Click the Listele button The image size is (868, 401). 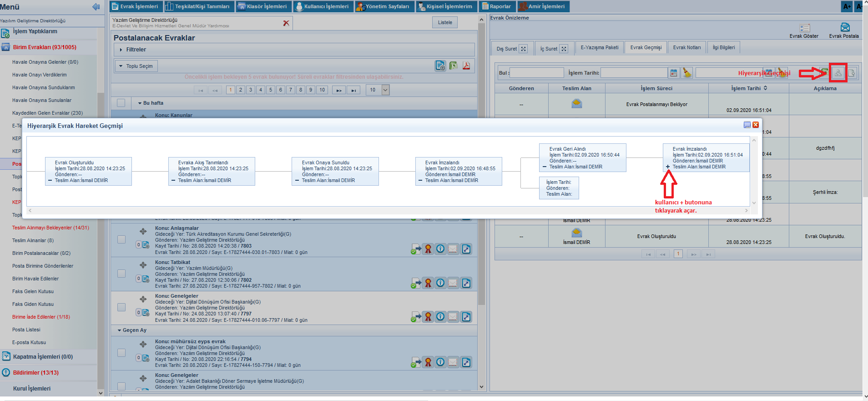pos(445,22)
